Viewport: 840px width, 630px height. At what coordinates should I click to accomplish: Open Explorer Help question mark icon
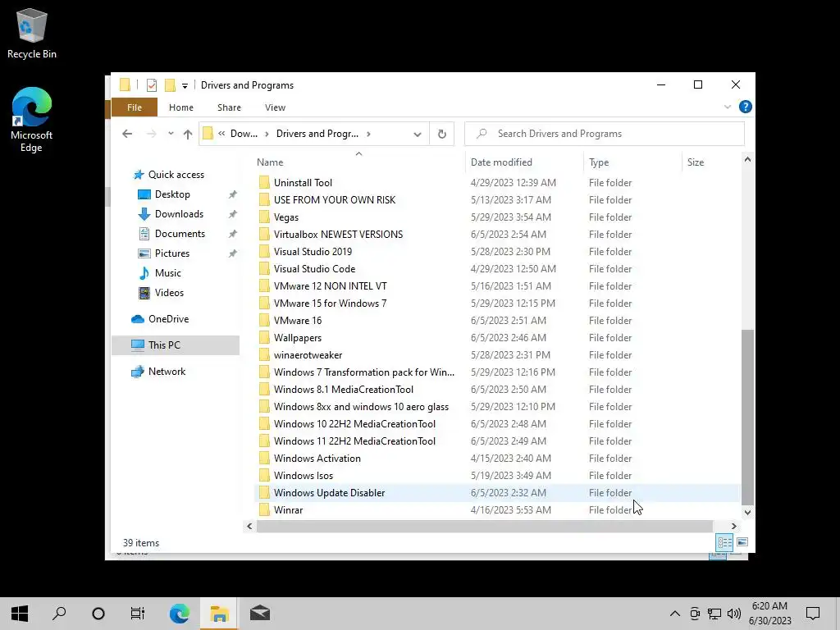(x=745, y=107)
